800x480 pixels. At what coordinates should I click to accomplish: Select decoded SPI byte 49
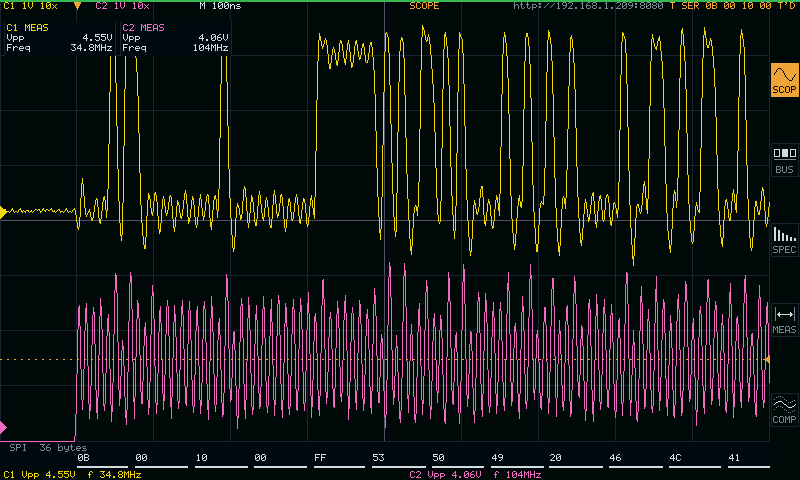[x=497, y=458]
